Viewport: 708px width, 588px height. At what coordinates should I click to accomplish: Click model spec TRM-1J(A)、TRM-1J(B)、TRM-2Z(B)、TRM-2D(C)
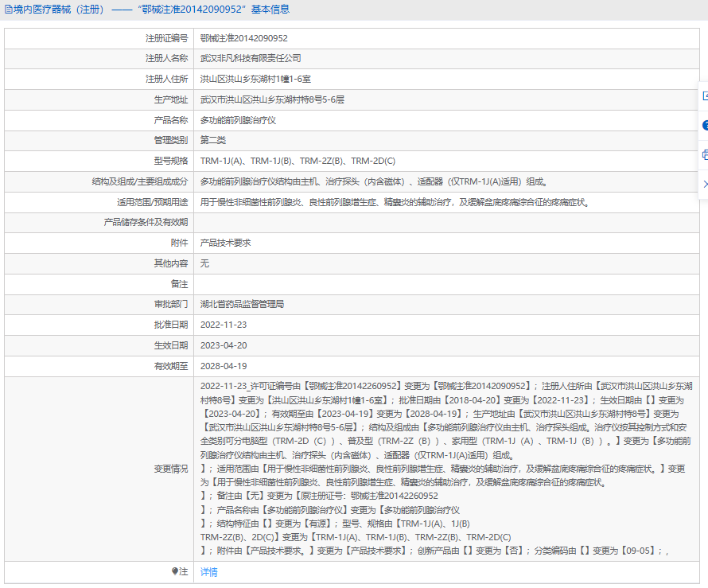pos(298,162)
